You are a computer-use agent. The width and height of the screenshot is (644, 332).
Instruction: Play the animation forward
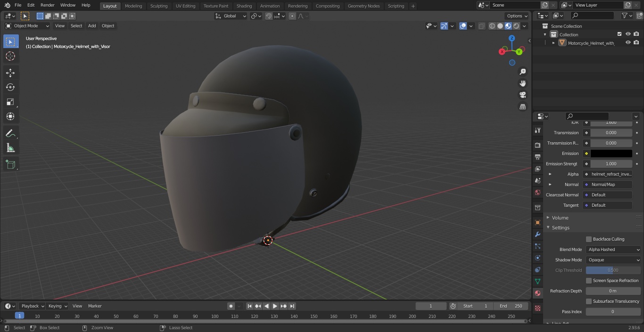pyautogui.click(x=275, y=306)
